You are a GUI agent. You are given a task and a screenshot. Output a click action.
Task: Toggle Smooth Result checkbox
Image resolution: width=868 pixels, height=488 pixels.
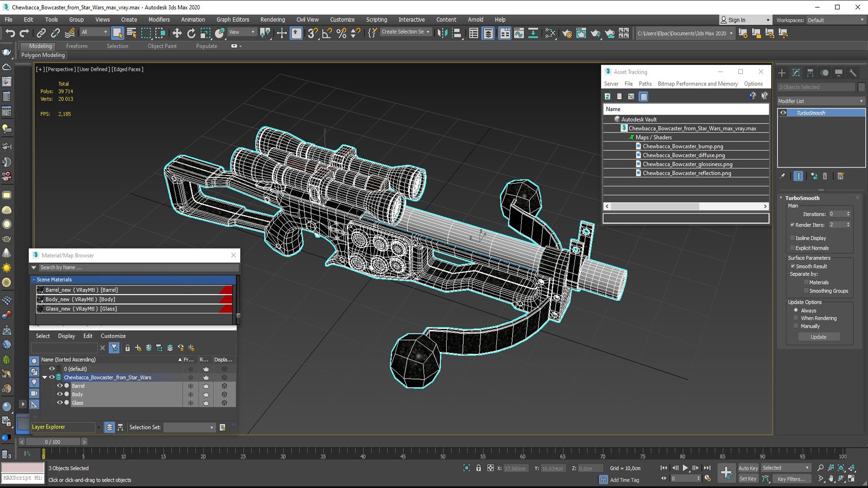(x=793, y=266)
